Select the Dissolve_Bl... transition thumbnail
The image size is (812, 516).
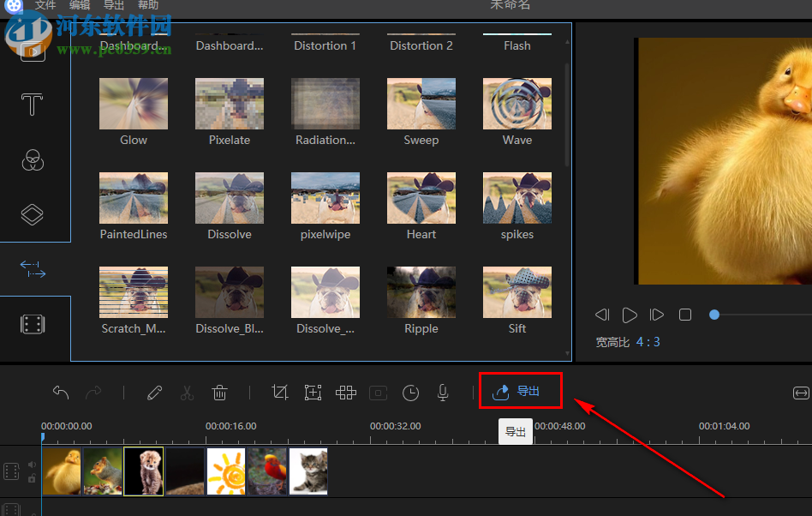(x=230, y=292)
